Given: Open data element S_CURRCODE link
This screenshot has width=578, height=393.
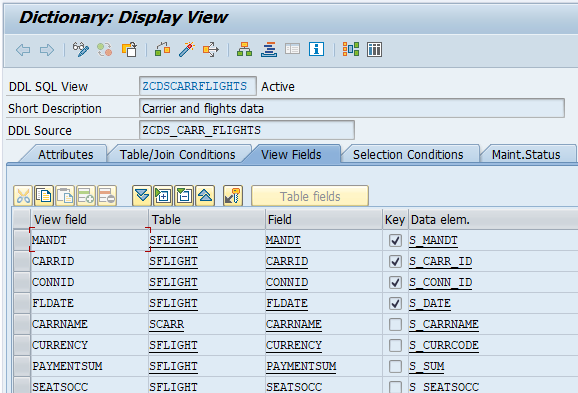Looking at the screenshot, I should point(444,345).
